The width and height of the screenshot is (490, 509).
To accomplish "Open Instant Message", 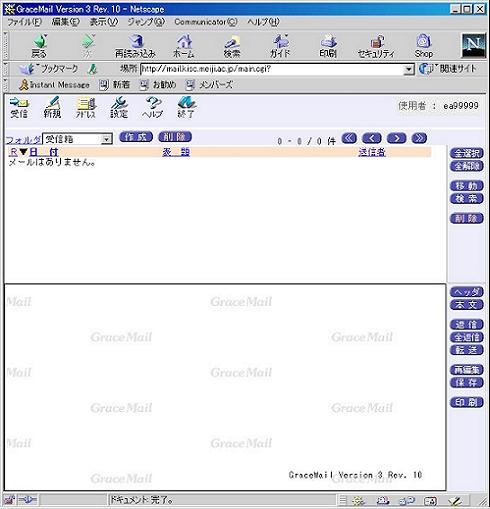I will pos(54,85).
